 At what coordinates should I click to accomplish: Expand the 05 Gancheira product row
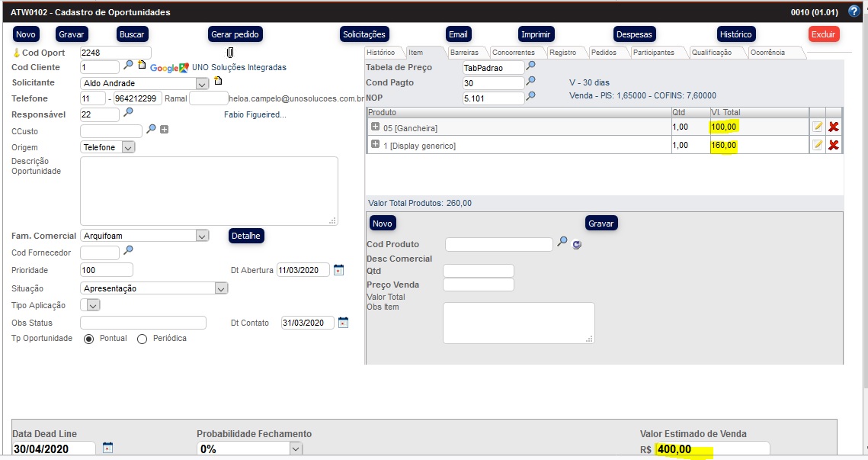(375, 127)
